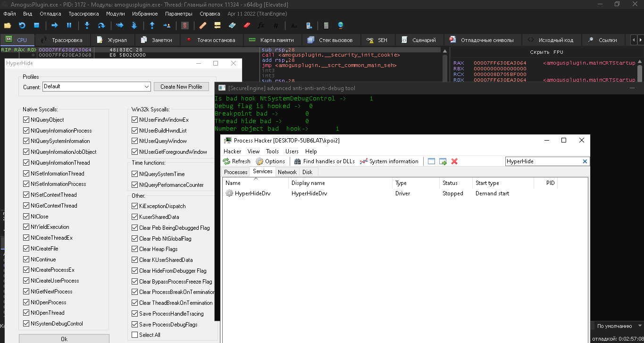
Task: Click the Trace into dotted arrow icon
Action: pos(119,25)
